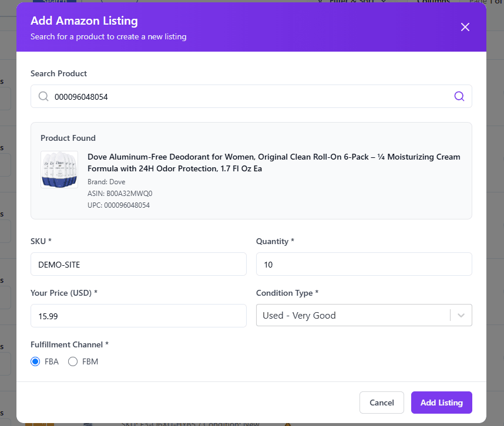Open the Columns menu behind the dialog
This screenshot has width=504, height=426.
pyautogui.click(x=434, y=2)
